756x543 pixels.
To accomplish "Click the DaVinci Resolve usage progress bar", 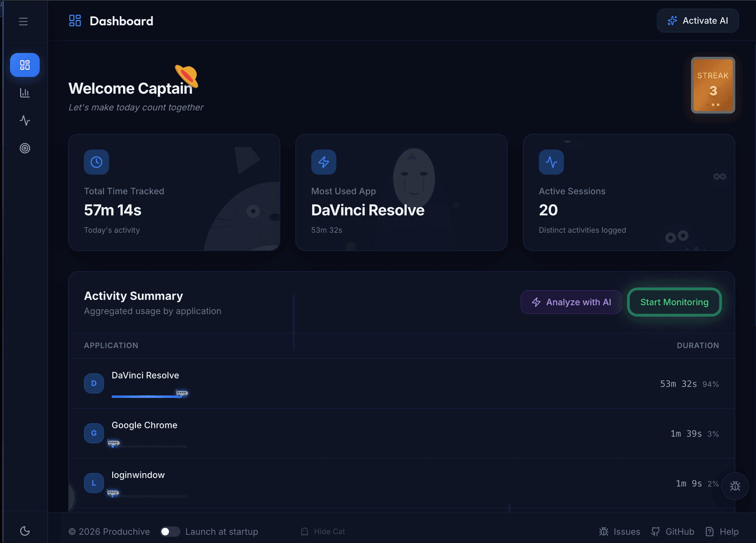I will coord(149,396).
